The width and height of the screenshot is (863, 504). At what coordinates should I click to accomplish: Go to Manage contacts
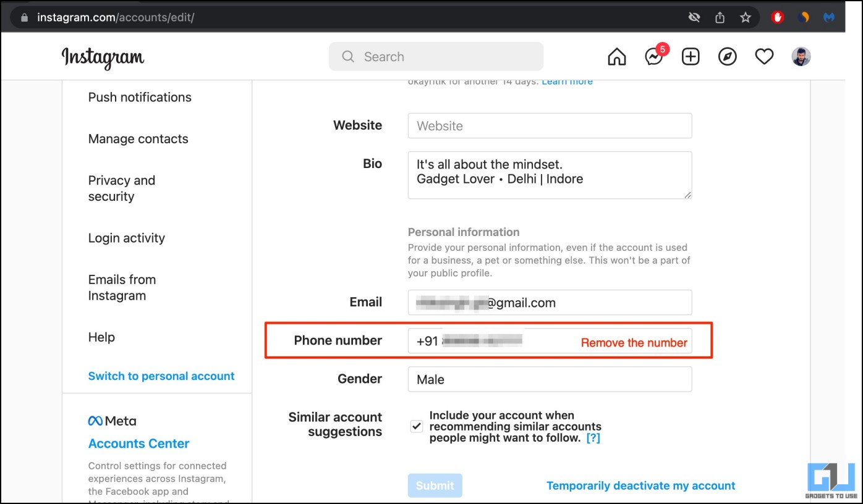click(x=138, y=139)
